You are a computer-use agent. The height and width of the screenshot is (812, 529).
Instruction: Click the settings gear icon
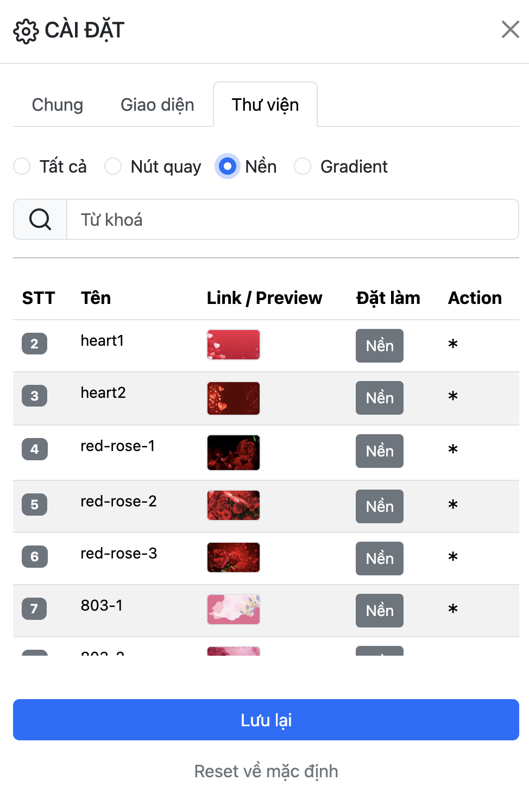click(26, 31)
